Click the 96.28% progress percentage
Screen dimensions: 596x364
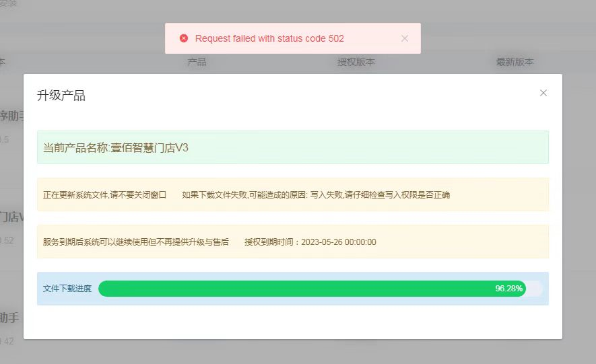point(508,289)
